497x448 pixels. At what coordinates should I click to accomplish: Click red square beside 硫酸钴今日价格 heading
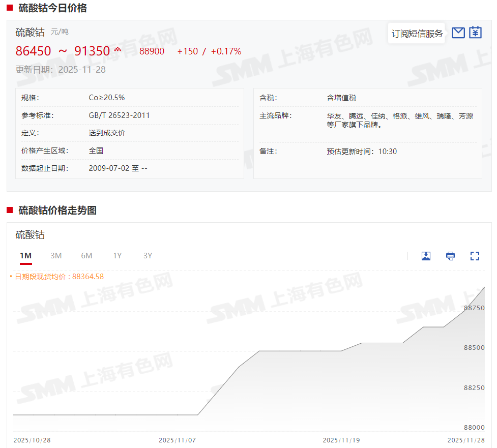click(x=10, y=8)
